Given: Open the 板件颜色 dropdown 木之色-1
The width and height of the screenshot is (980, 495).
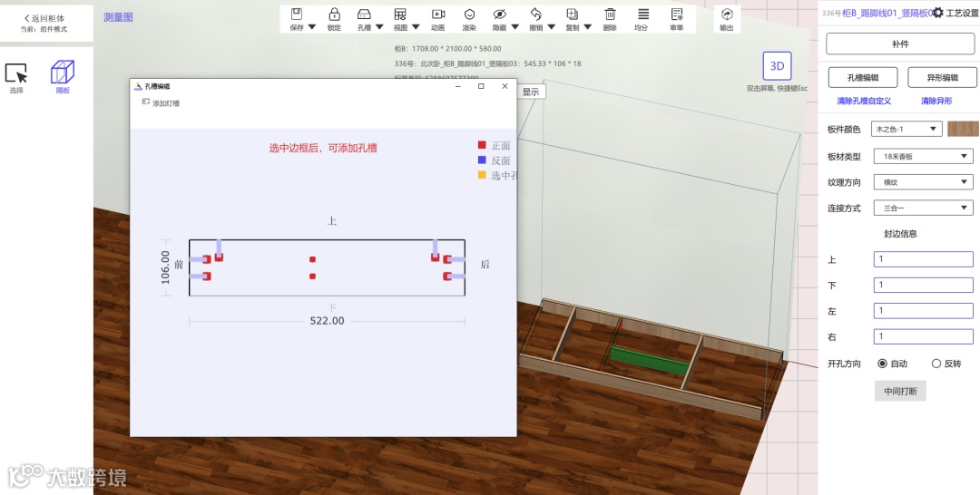Looking at the screenshot, I should tap(906, 130).
